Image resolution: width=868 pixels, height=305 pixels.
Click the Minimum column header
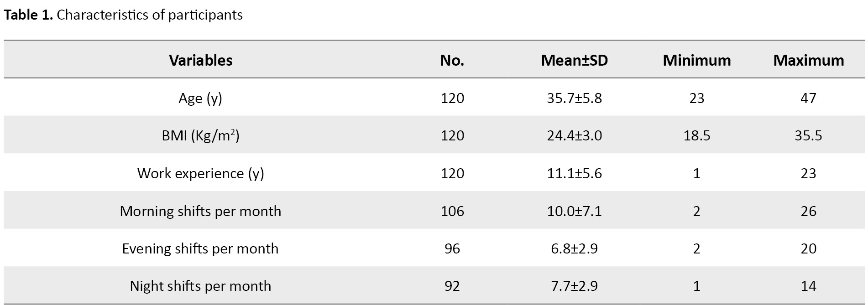696,60
